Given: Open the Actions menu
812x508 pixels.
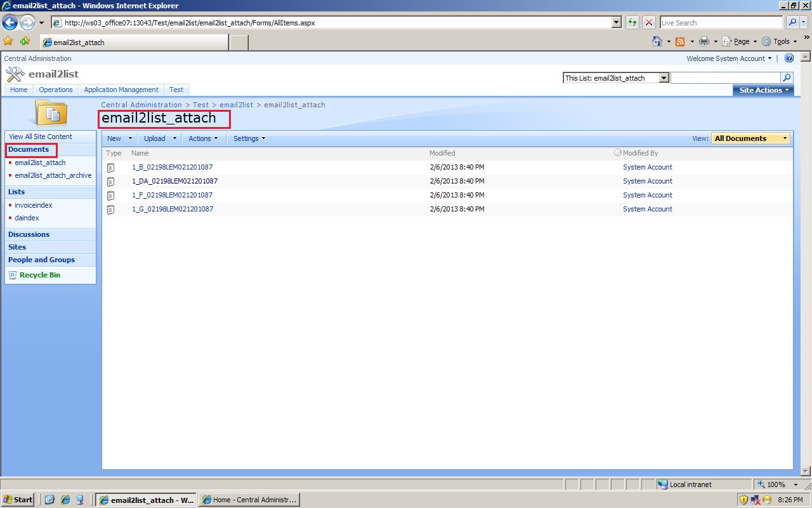Looking at the screenshot, I should pos(203,138).
